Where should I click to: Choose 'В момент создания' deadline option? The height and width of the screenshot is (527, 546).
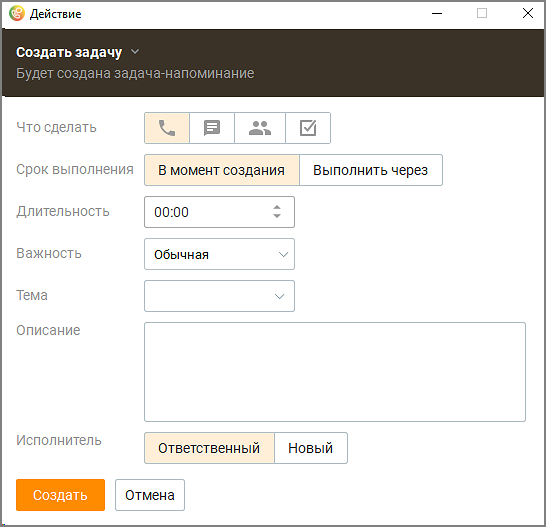tap(222, 170)
